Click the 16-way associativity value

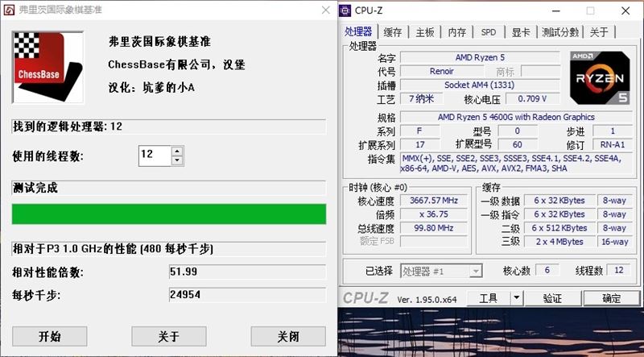click(614, 242)
